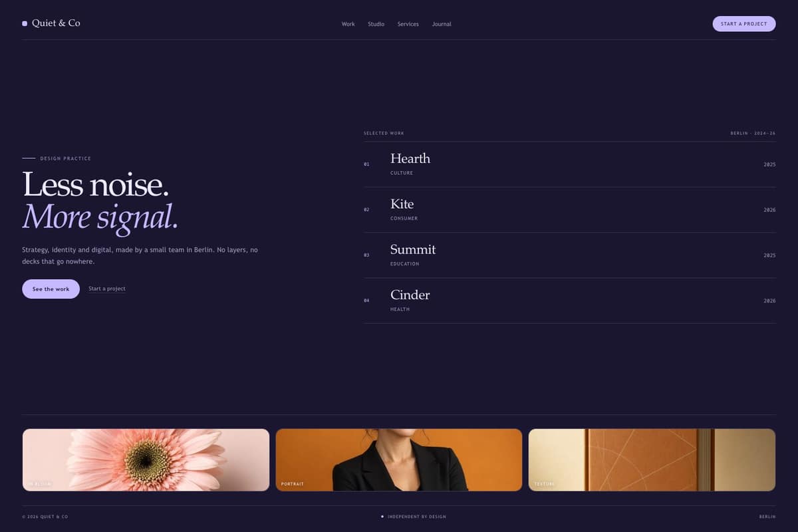Viewport: 798px width, 532px height.
Task: Click the DESIGN PRACTICE eyebrow text
Action: pos(65,158)
